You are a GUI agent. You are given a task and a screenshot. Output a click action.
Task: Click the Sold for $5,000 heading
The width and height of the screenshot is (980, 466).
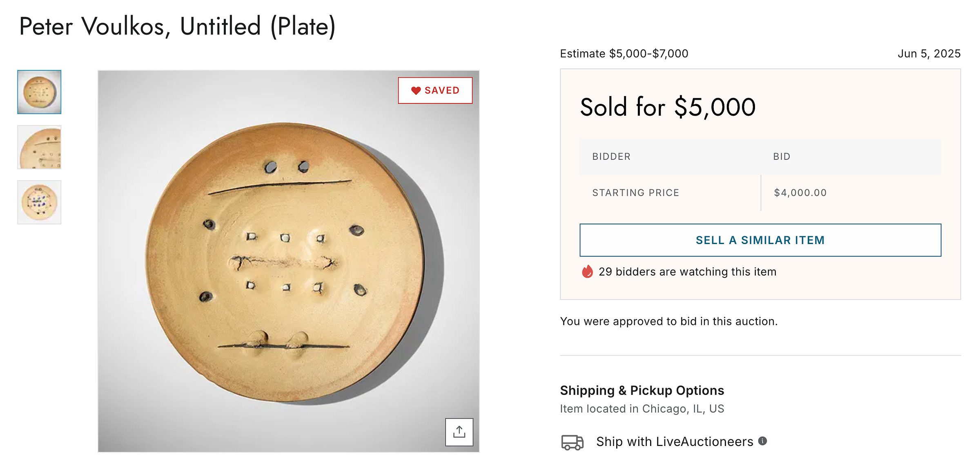click(668, 107)
